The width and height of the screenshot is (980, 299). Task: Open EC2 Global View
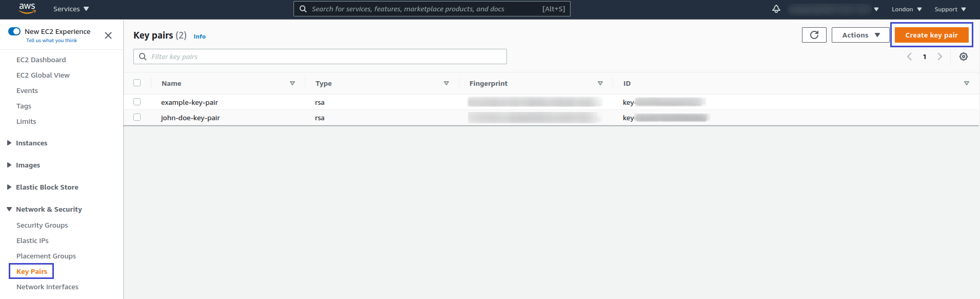point(43,75)
